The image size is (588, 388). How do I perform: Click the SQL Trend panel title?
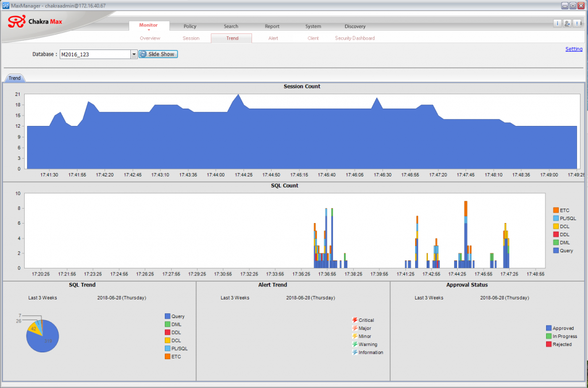click(82, 285)
